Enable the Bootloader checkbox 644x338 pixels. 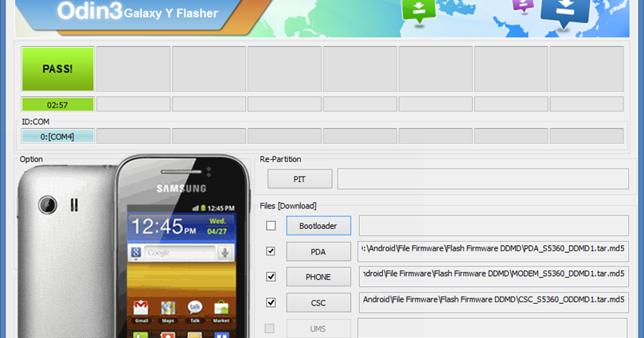pos(271,226)
